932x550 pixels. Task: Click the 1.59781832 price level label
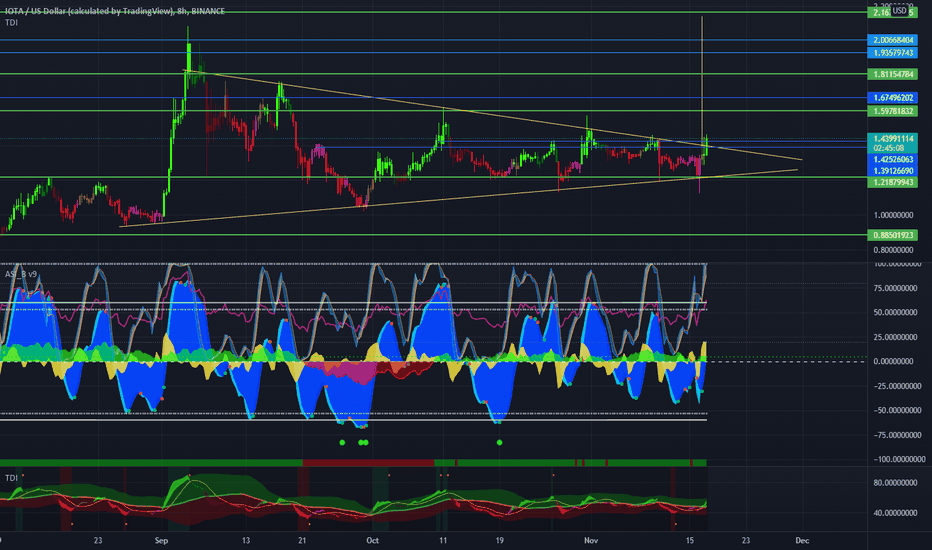pyautogui.click(x=892, y=111)
